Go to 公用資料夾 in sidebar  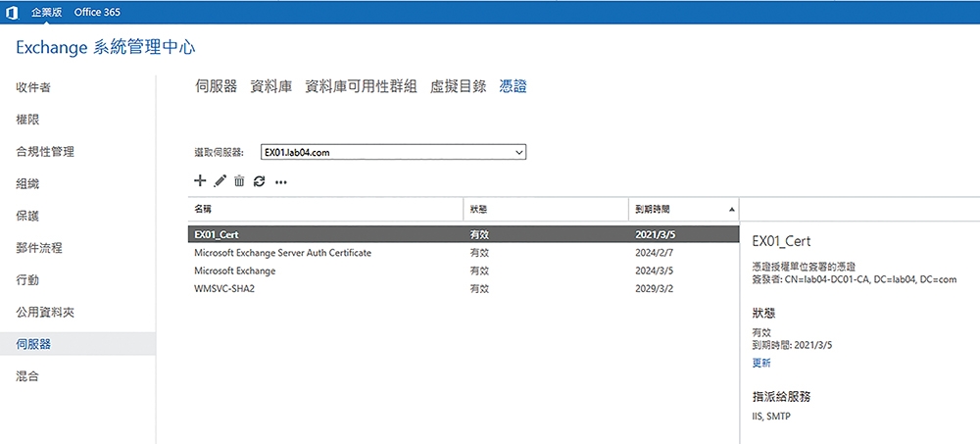(45, 312)
